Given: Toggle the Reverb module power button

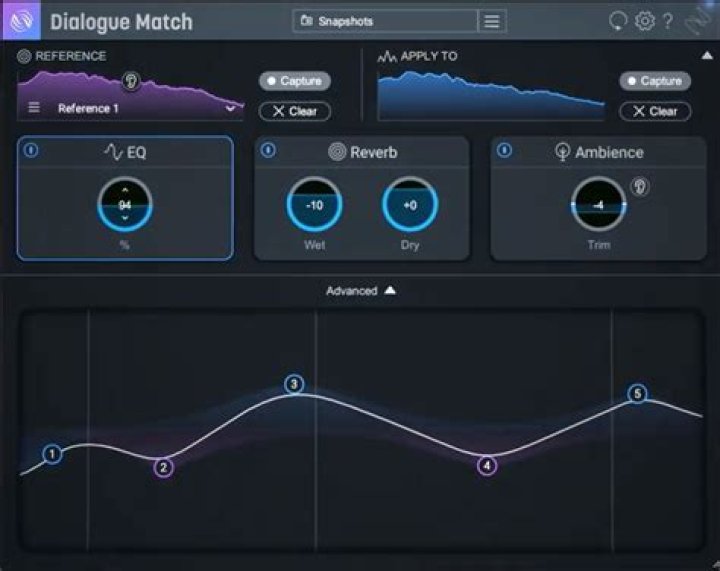Looking at the screenshot, I should point(268,150).
